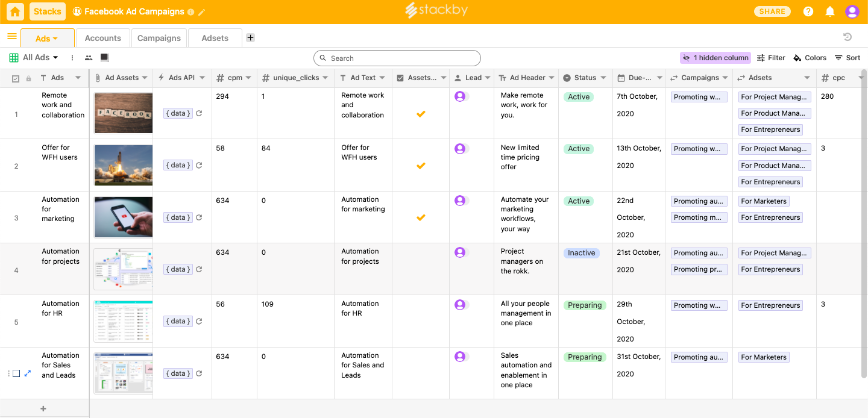Open the Status column dropdown arrow
Screen dimensions: 868x418
coord(605,78)
